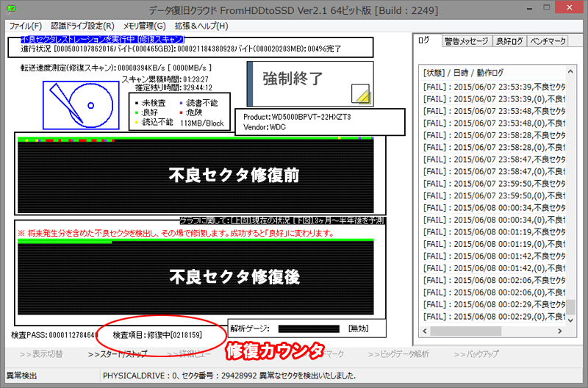This screenshot has width=588, height=388.
Task: Click the blue hard disk drive icon
Action: point(81,105)
